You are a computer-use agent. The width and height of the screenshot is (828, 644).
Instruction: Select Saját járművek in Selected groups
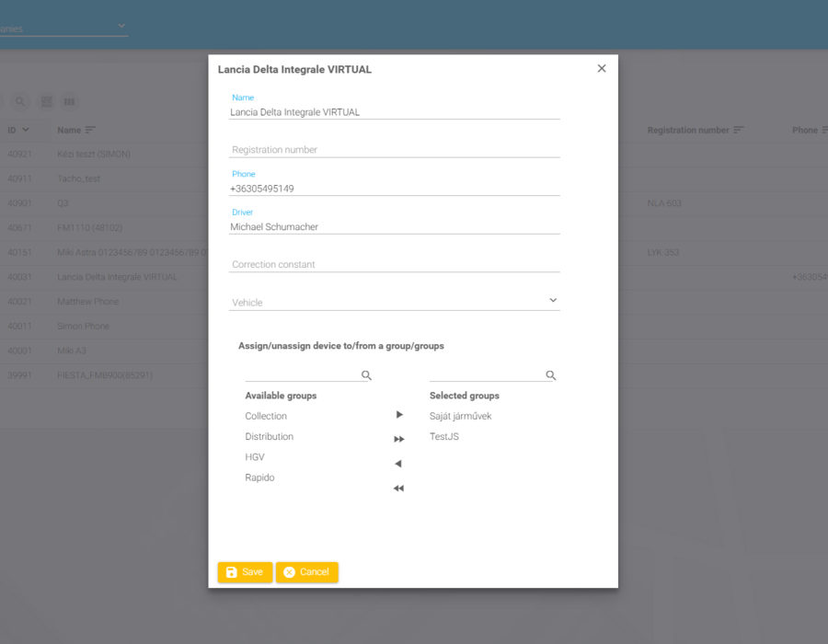pyautogui.click(x=461, y=416)
